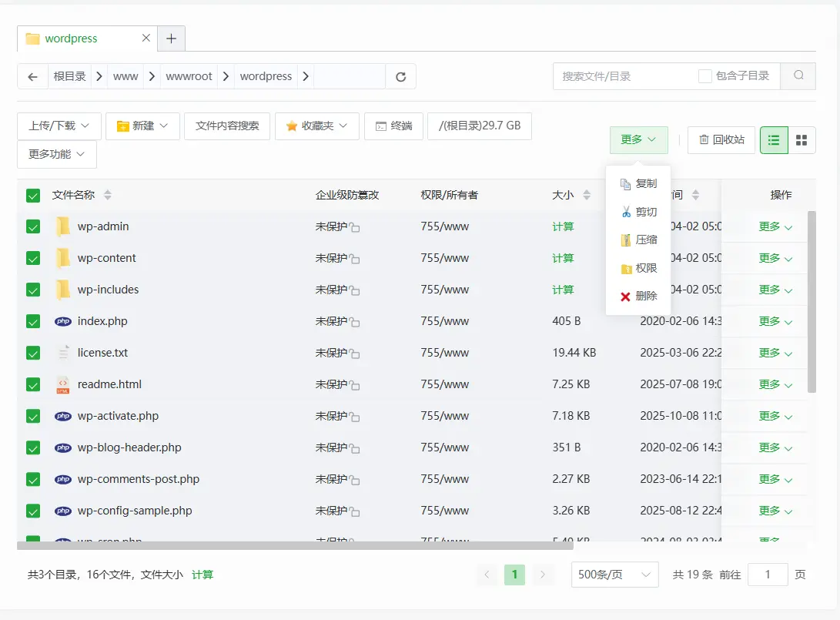Screen dimensions: 840x620
Task: Click the search magnifier button
Action: pyautogui.click(x=798, y=75)
